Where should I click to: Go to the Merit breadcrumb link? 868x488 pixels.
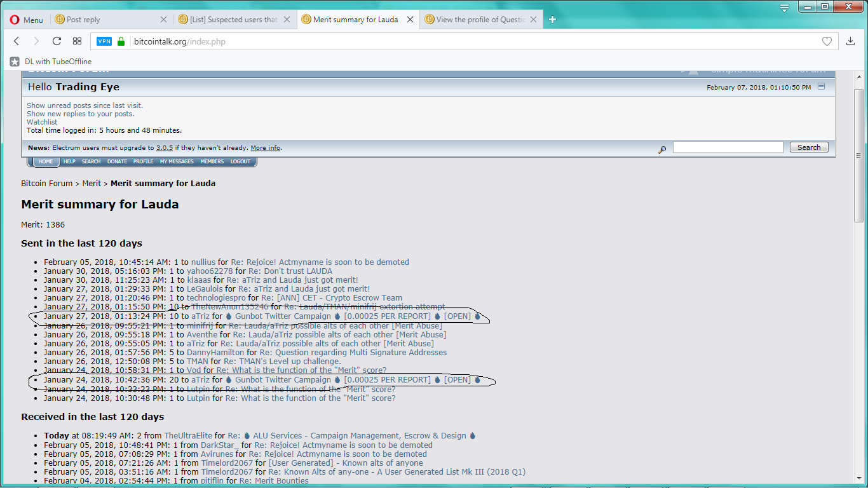tap(92, 183)
